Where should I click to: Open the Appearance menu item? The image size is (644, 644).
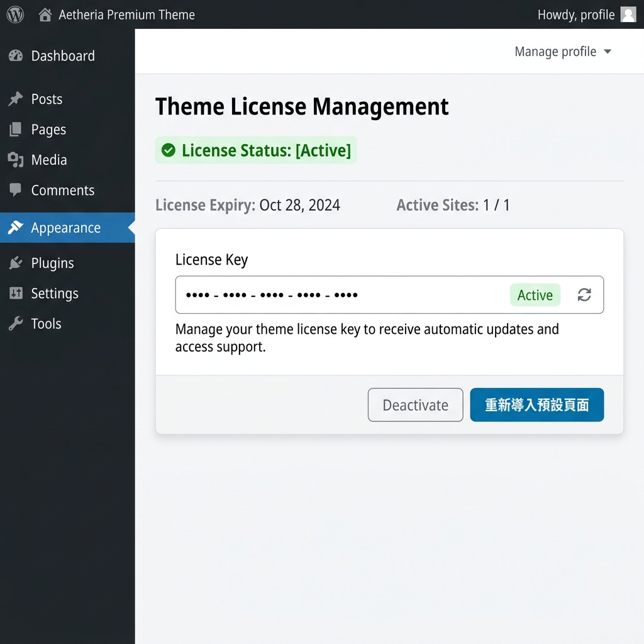67,228
